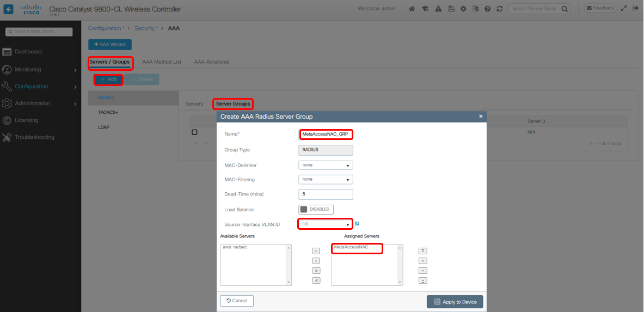Move all servers to Assigned with double right arrow

316,271
